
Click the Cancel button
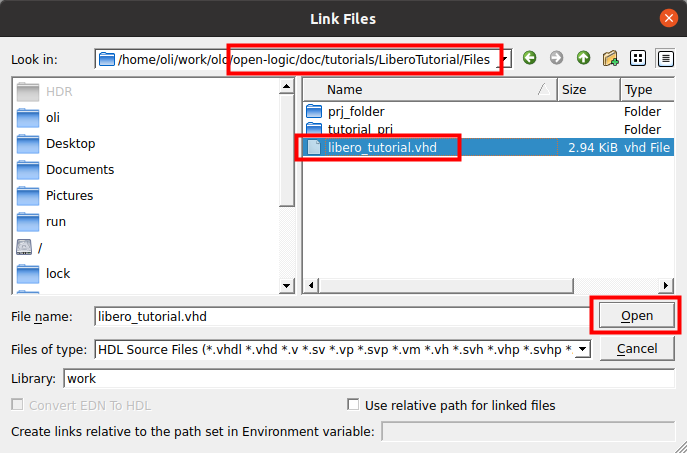(x=637, y=349)
